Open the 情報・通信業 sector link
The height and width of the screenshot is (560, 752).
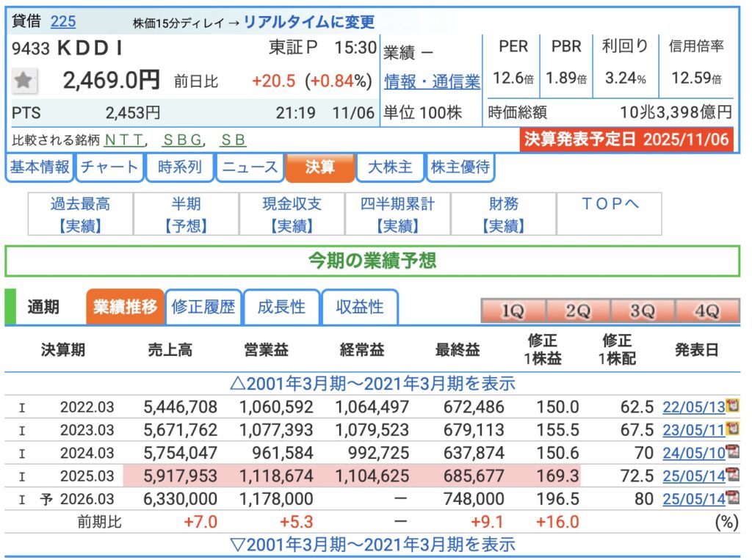[x=432, y=82]
